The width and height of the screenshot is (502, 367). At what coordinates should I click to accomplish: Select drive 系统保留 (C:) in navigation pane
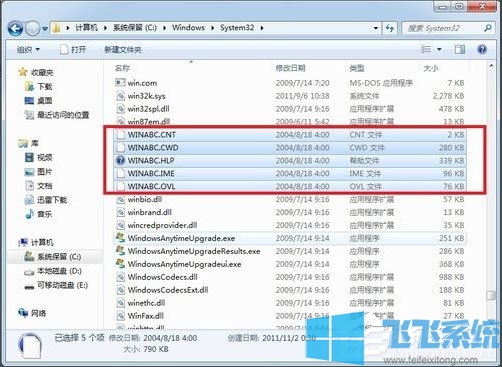pos(59,257)
